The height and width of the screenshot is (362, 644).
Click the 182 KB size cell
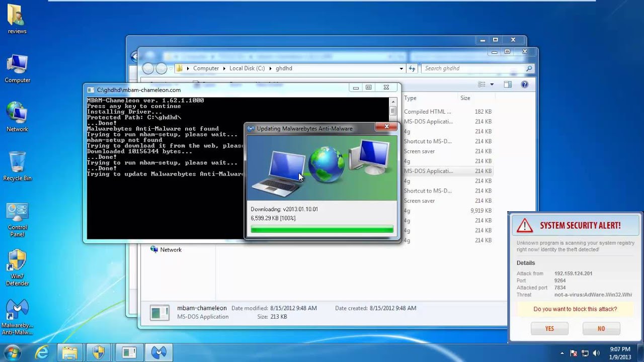(483, 112)
